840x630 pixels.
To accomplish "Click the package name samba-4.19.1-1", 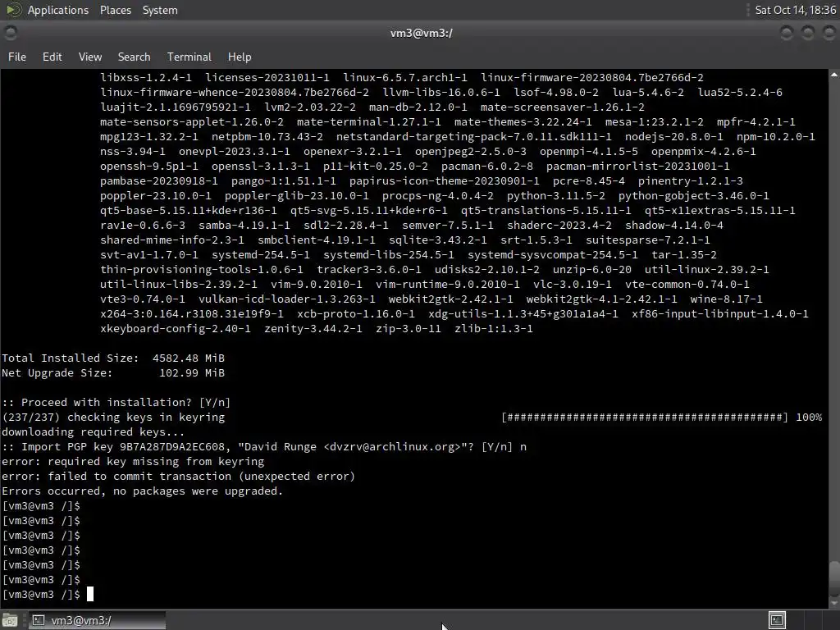I will point(244,226).
